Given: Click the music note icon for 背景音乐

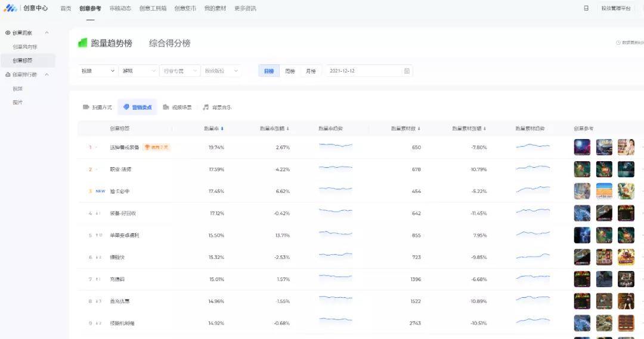Looking at the screenshot, I should (x=206, y=107).
